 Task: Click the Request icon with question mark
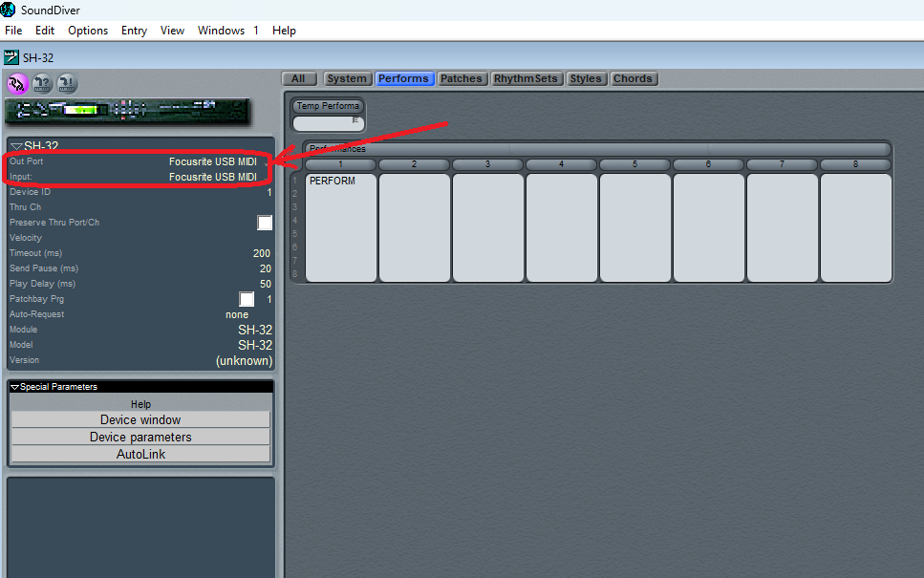point(42,84)
